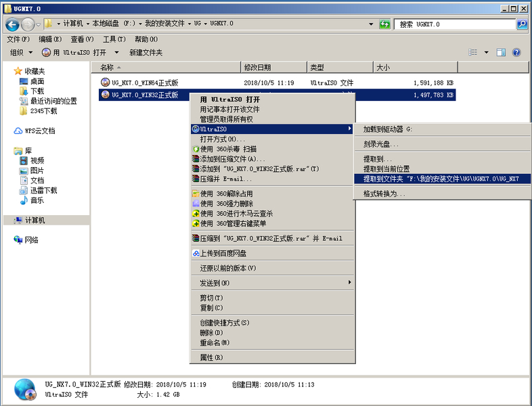Choose 压缩并 E-mail...

coord(273,179)
